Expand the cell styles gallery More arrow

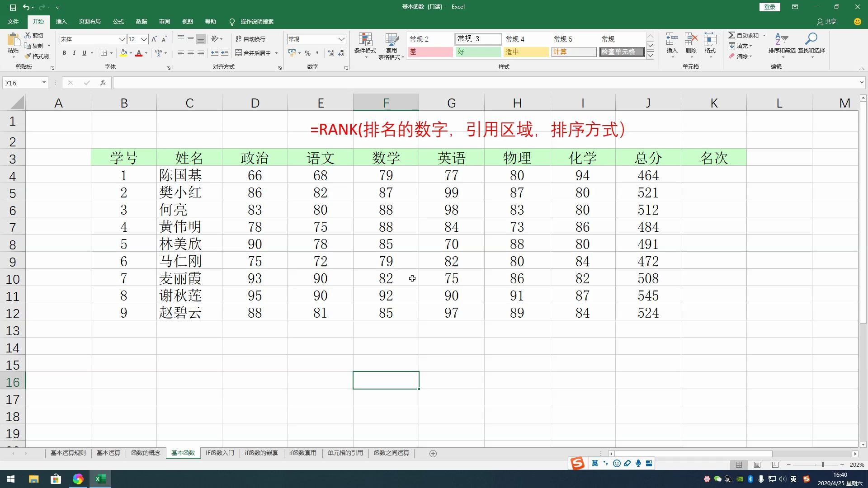pos(650,55)
